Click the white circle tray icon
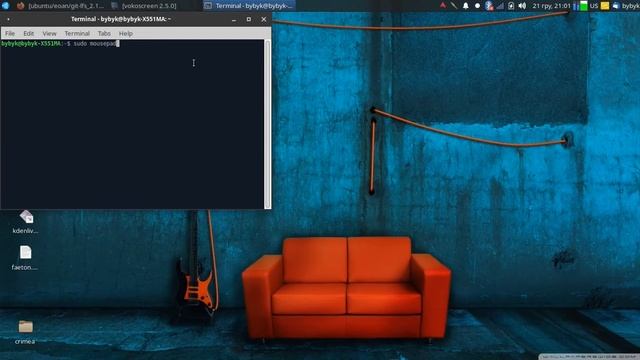This screenshot has width=640, height=360. click(477, 6)
